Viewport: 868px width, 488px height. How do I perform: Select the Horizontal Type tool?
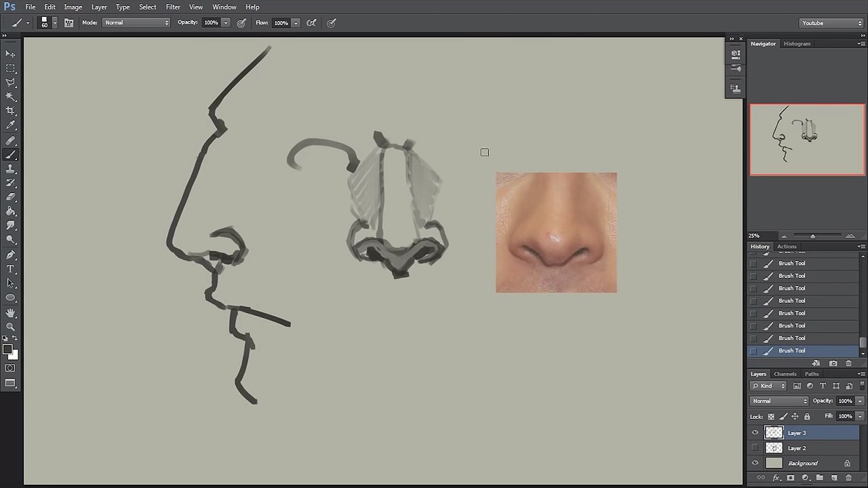pos(11,270)
